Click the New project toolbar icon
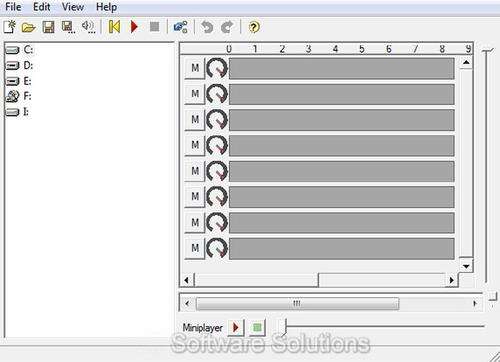The image size is (500, 362). pyautogui.click(x=10, y=27)
